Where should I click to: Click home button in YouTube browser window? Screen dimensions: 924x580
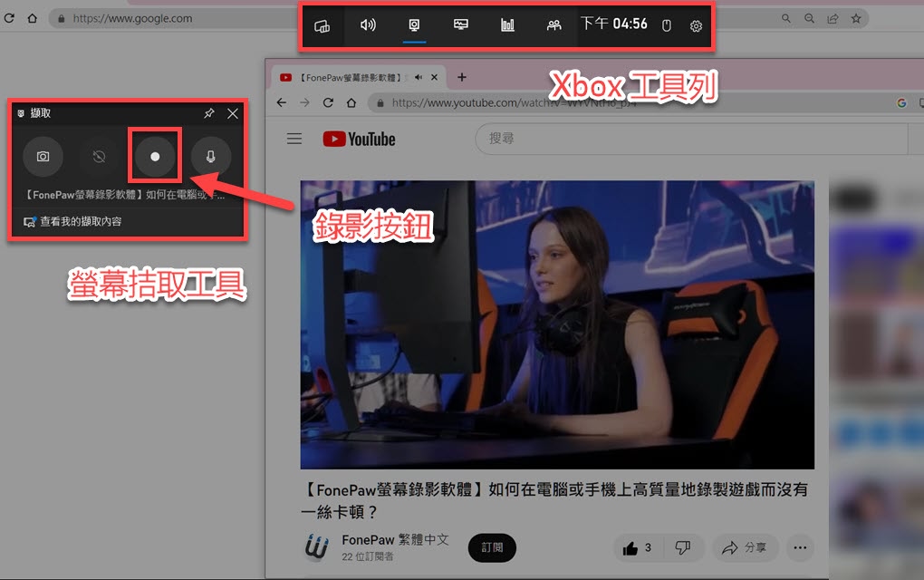[x=351, y=102]
